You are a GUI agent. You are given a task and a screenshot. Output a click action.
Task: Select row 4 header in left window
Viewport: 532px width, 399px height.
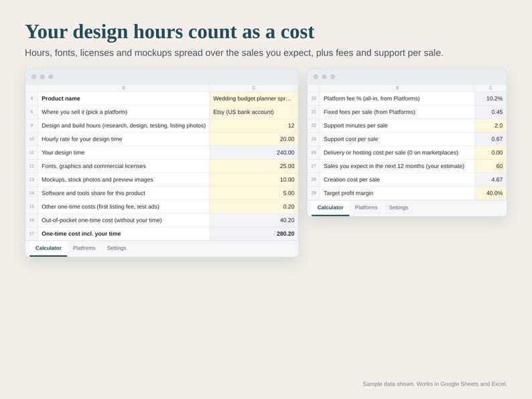click(32, 98)
